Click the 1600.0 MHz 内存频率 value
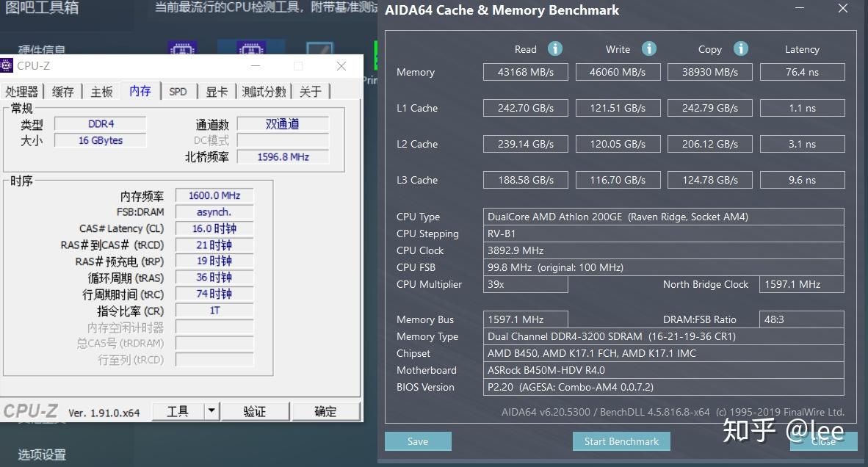The width and height of the screenshot is (868, 467). [214, 195]
